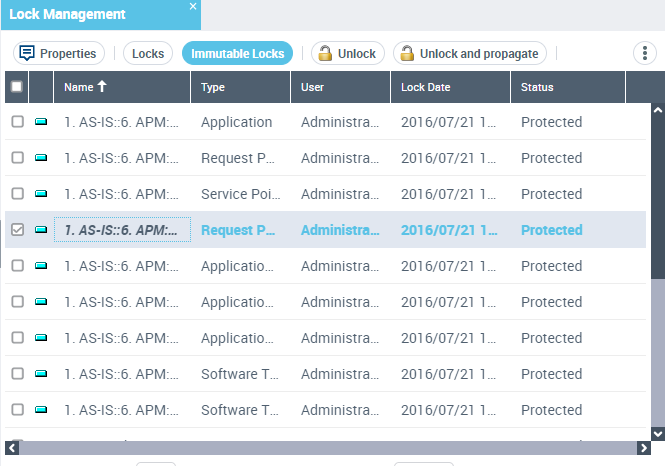Click the object icon in Service Point row
This screenshot has height=466, width=665.
[41, 194]
